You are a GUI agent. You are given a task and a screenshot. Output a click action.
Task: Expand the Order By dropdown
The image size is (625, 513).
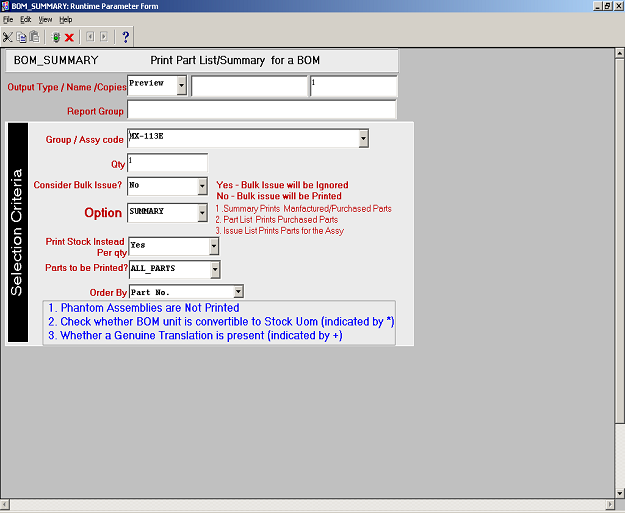click(x=238, y=292)
